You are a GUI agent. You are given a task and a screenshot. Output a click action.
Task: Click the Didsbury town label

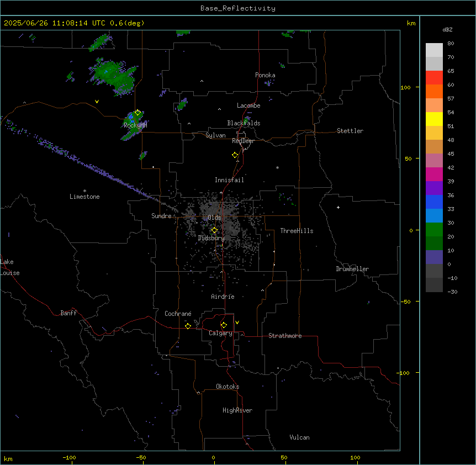coord(211,238)
